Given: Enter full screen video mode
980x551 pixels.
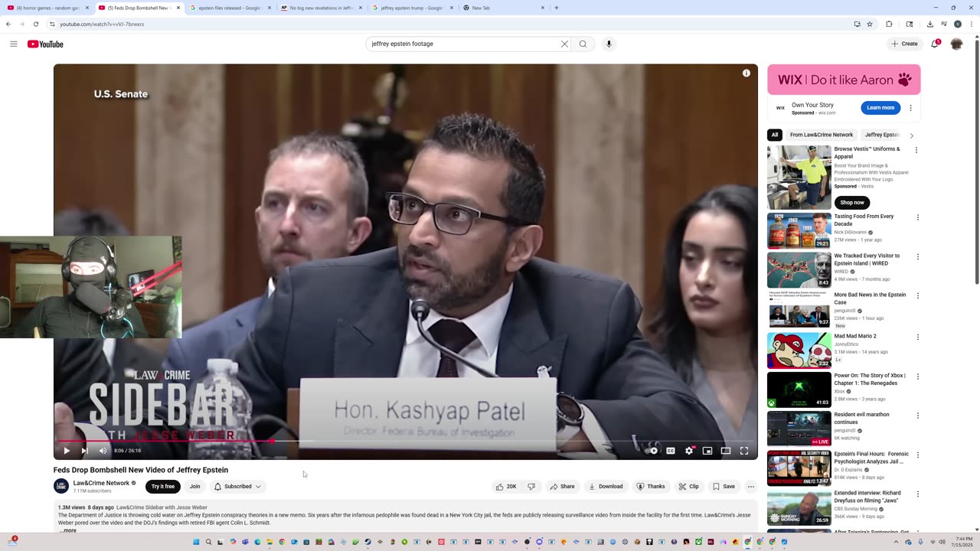Looking at the screenshot, I should coord(744,451).
